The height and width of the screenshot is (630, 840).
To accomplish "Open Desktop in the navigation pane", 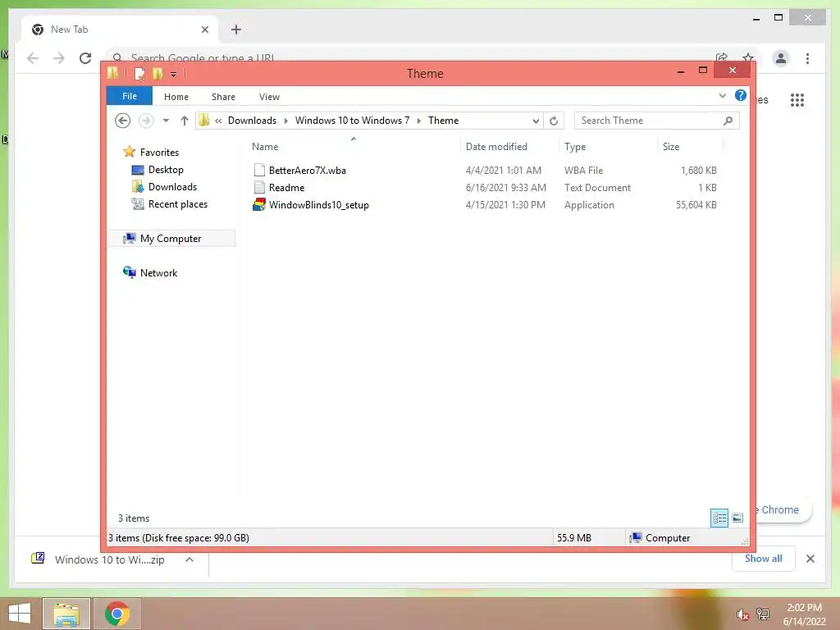I will (x=166, y=170).
